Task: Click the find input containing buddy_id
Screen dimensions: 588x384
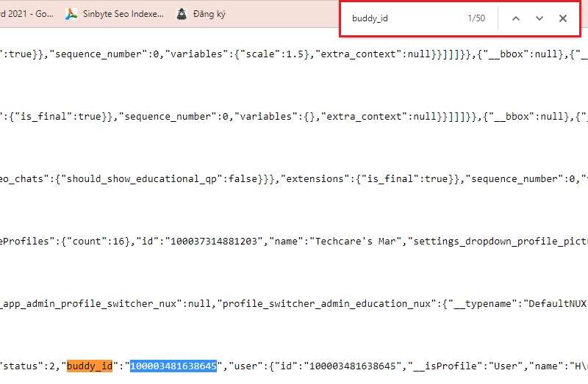Action: (404, 18)
